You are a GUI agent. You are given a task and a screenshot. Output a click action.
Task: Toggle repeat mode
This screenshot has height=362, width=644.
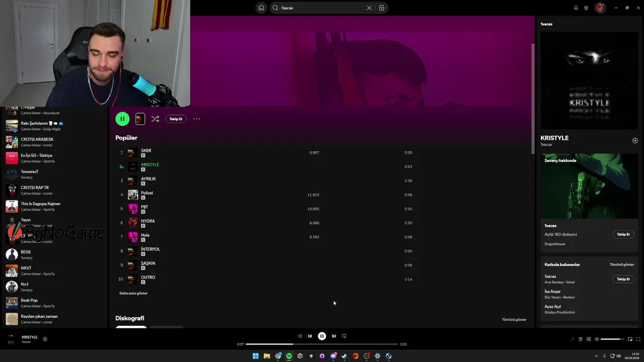344,336
